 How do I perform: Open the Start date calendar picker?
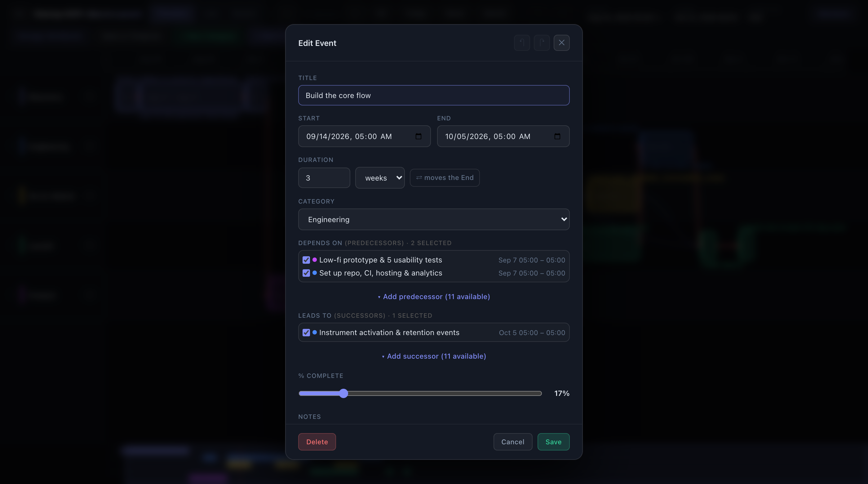click(418, 136)
